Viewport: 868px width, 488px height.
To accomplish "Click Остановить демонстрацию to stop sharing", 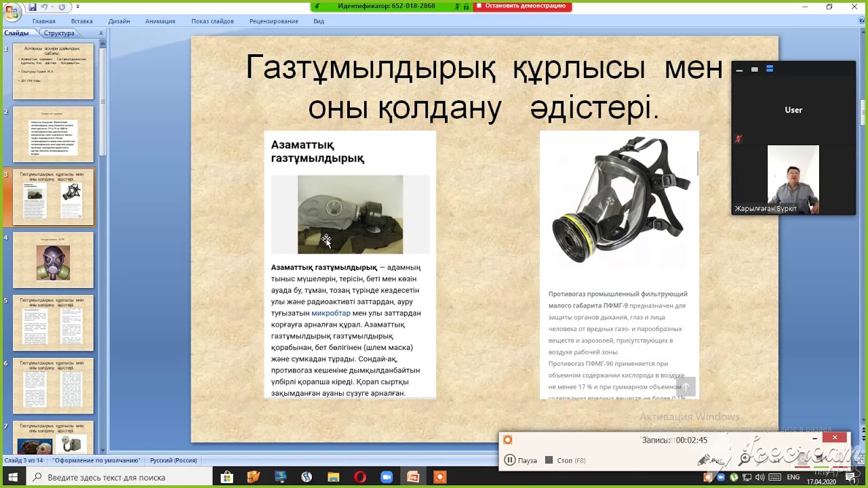I will 521,6.
